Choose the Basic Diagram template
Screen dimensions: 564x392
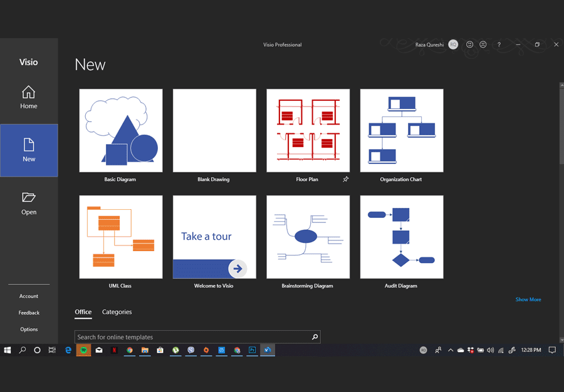coord(121,130)
